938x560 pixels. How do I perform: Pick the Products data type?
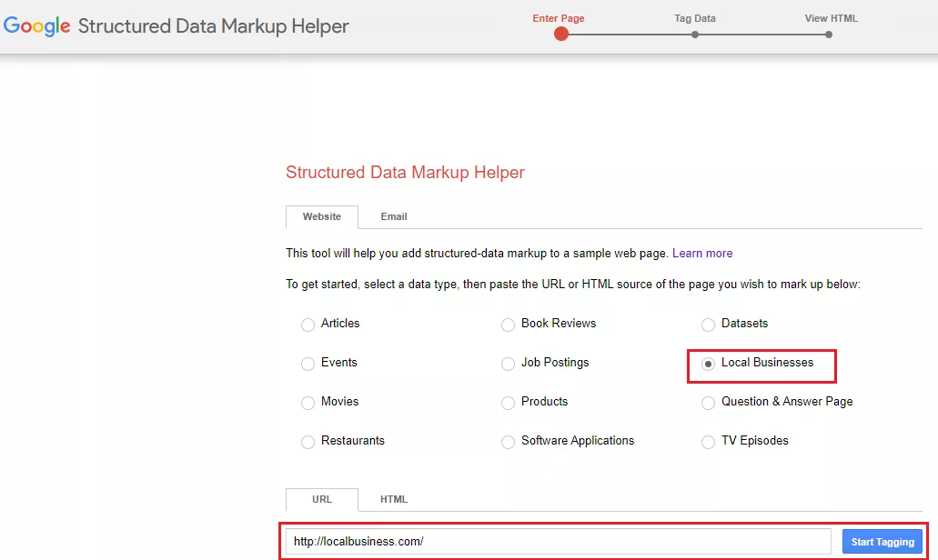pyautogui.click(x=508, y=403)
